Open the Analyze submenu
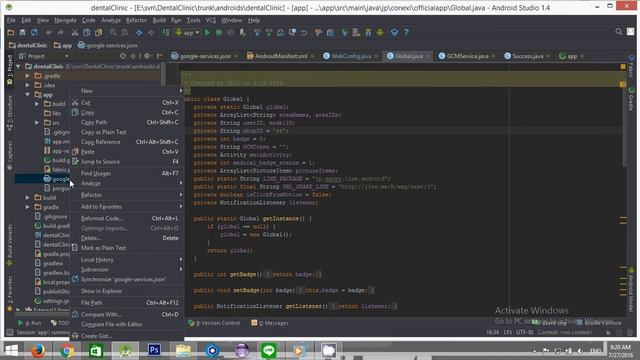The width and height of the screenshot is (640, 360). (127, 183)
